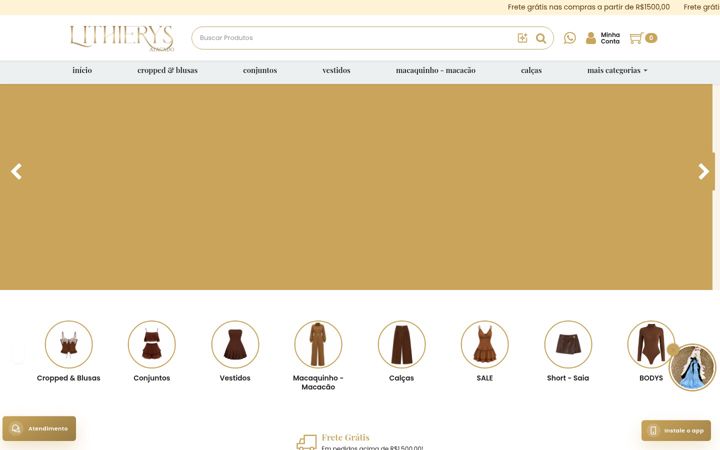The width and height of the screenshot is (720, 450).
Task: Open image search icon in search bar
Action: (x=522, y=38)
